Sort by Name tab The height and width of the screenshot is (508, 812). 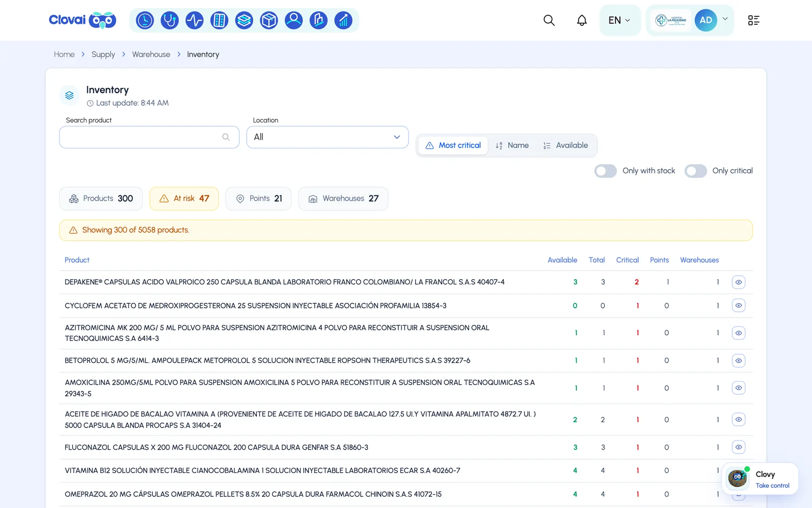click(x=512, y=145)
